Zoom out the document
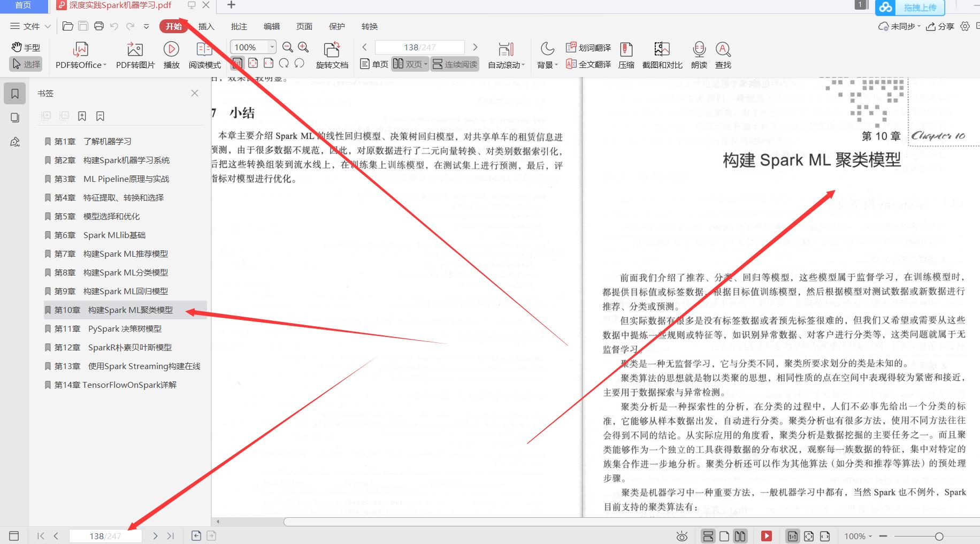 tap(287, 47)
